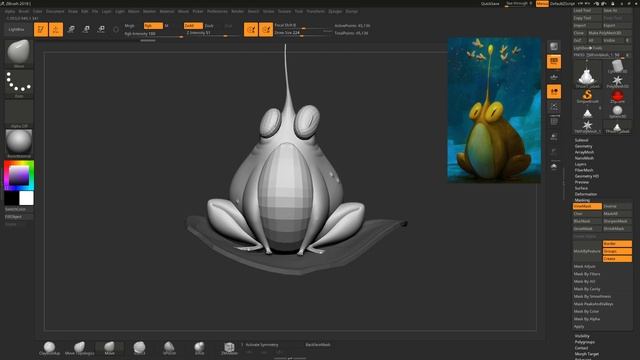Select the PolyMesh3D star tool in Tool palette

pos(617,81)
